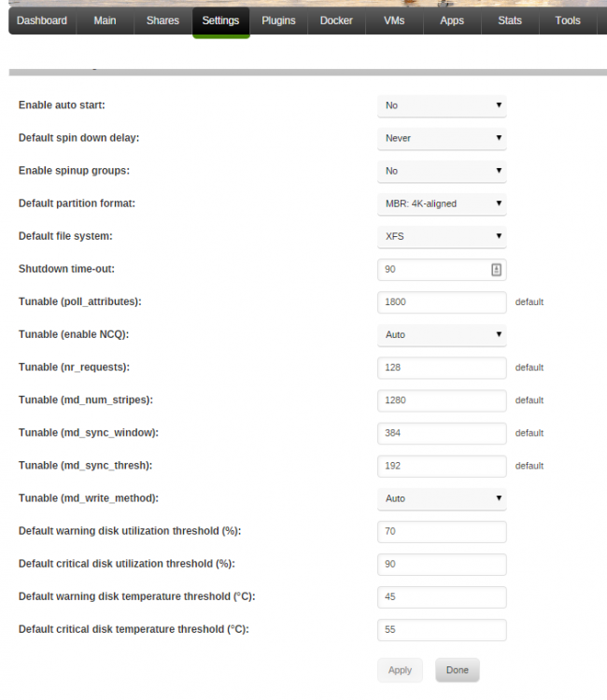
Task: Click the md_sync_window input field
Action: (442, 433)
